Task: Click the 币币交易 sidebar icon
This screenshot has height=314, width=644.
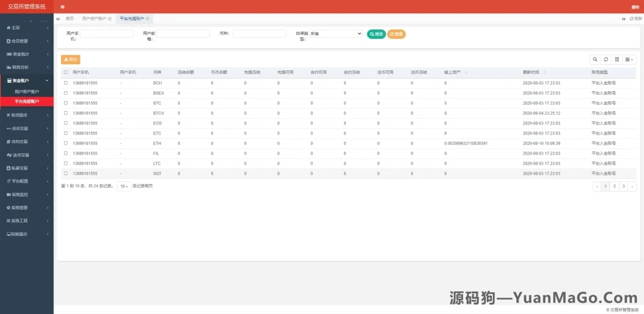Action: [9, 129]
